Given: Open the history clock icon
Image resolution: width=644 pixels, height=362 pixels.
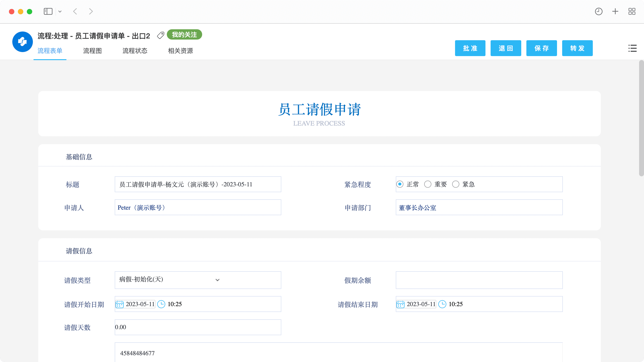Looking at the screenshot, I should click(599, 11).
